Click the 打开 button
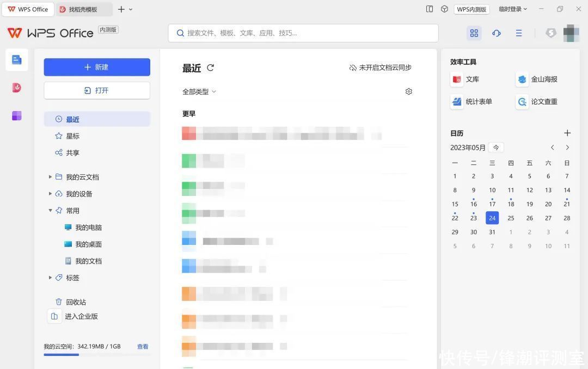The image size is (588, 369). [97, 90]
